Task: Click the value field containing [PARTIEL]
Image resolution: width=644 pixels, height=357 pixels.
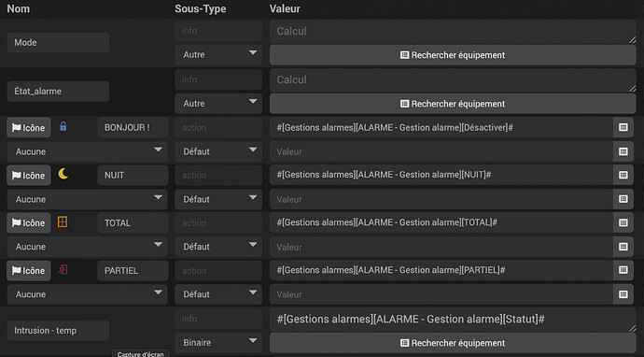Action: tap(441, 270)
